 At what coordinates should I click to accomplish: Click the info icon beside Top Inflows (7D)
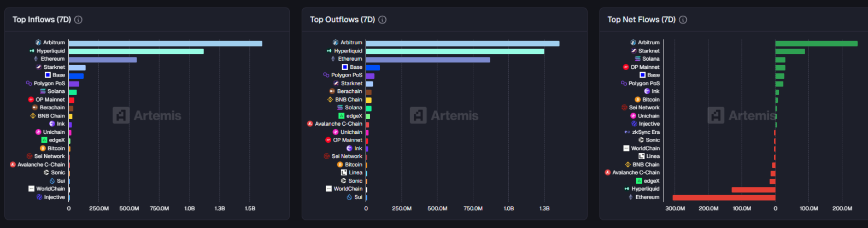pyautogui.click(x=78, y=20)
